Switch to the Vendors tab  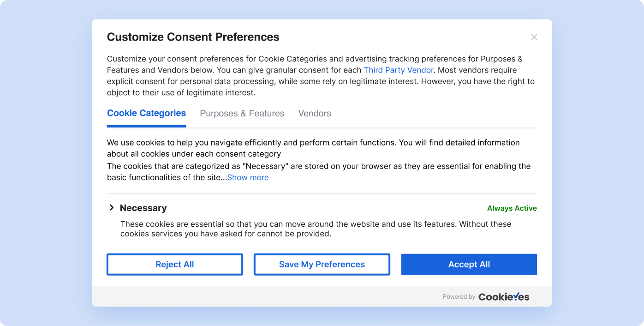[x=315, y=114]
